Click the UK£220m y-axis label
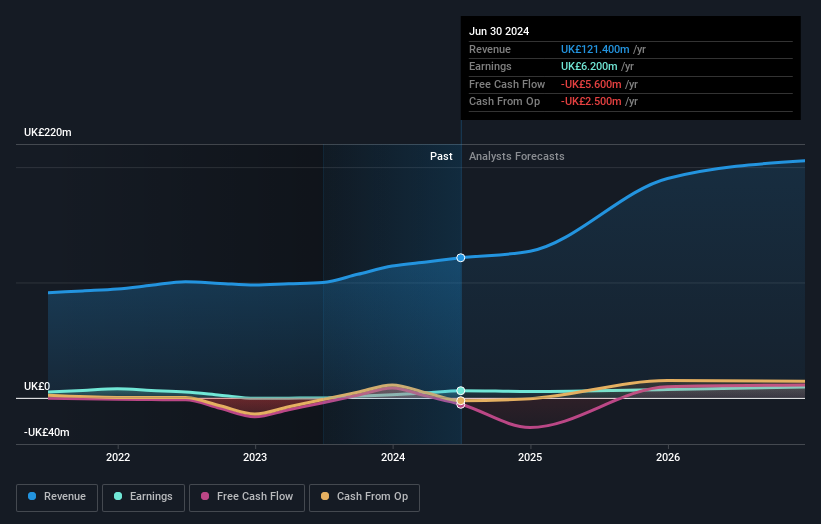The image size is (821, 524). coord(48,132)
